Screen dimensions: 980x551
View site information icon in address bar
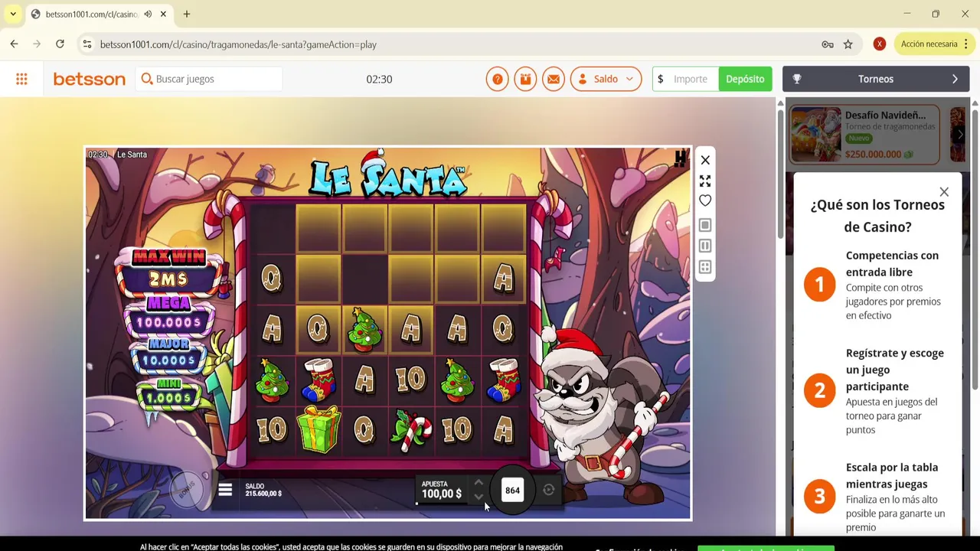(87, 44)
